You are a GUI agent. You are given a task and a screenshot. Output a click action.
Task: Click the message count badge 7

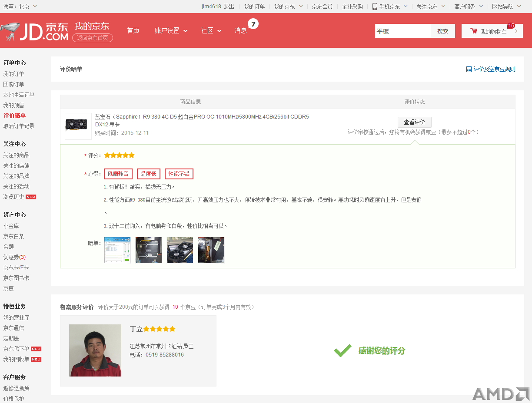click(x=253, y=23)
